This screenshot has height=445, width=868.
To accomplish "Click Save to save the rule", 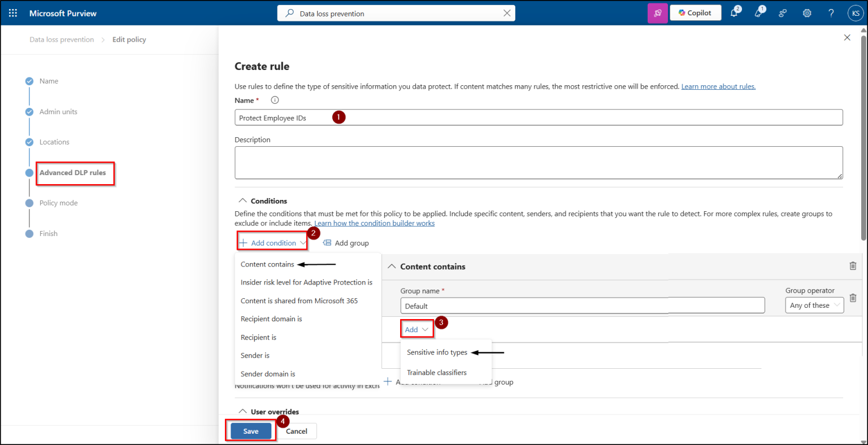I will (250, 431).
